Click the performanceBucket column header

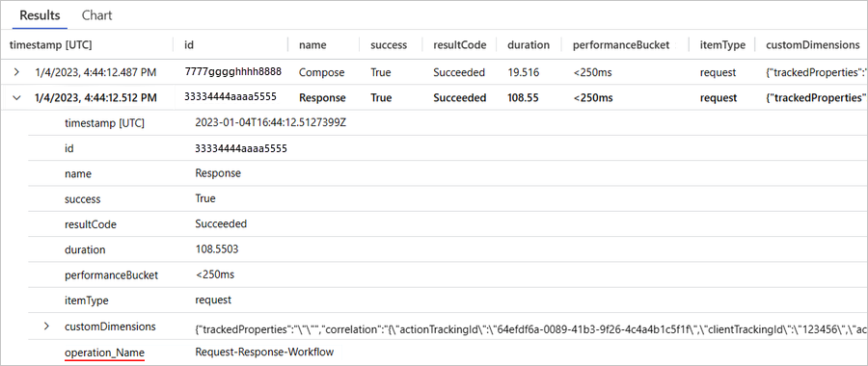click(622, 45)
